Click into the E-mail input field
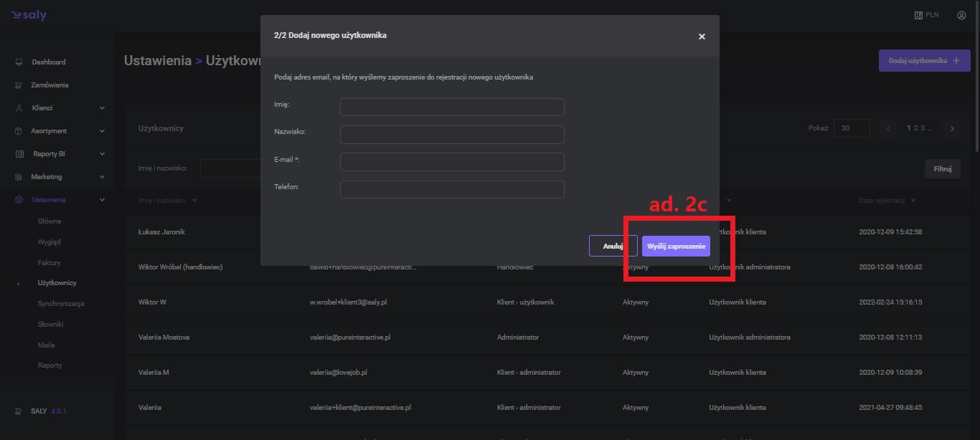Image resolution: width=980 pixels, height=440 pixels. coord(452,162)
